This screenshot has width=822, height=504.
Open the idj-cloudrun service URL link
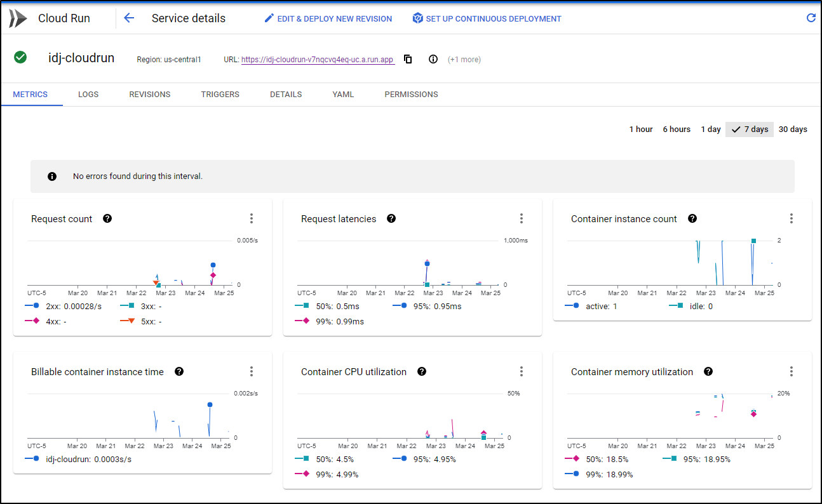coord(318,60)
